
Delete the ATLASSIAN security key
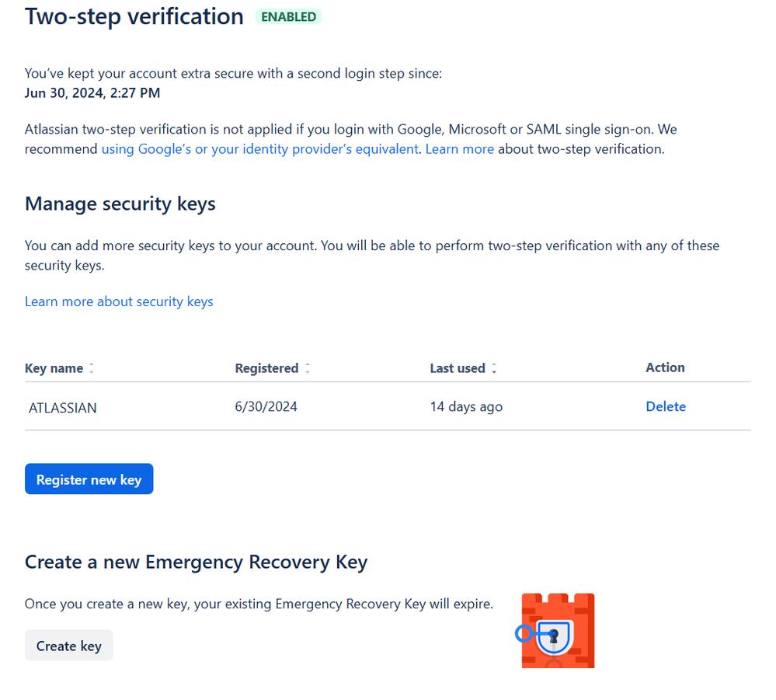click(x=666, y=406)
